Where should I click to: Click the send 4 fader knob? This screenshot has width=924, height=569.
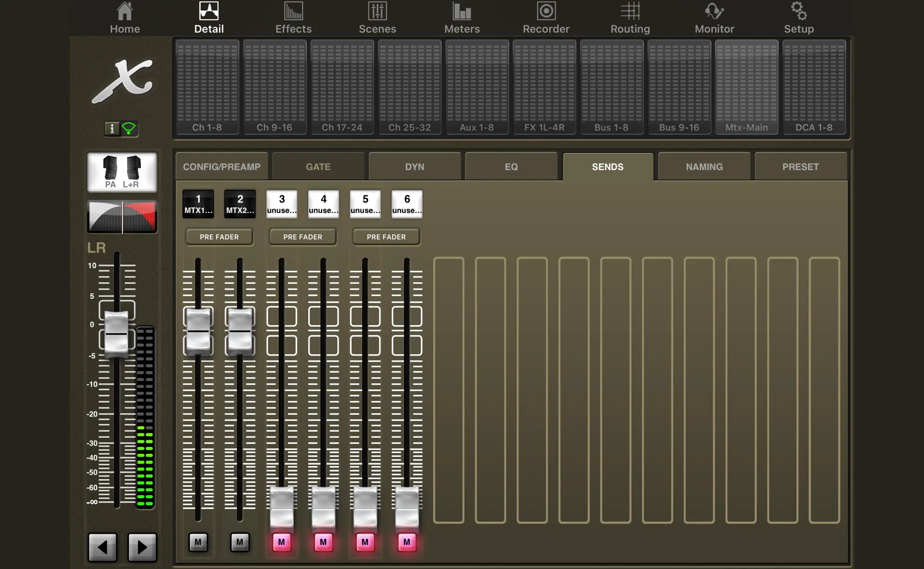pos(323,508)
